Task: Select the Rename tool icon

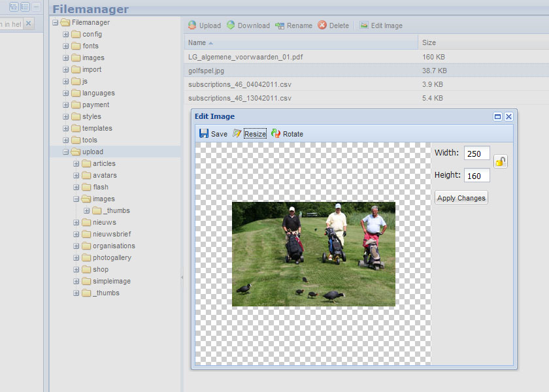Action: click(279, 25)
